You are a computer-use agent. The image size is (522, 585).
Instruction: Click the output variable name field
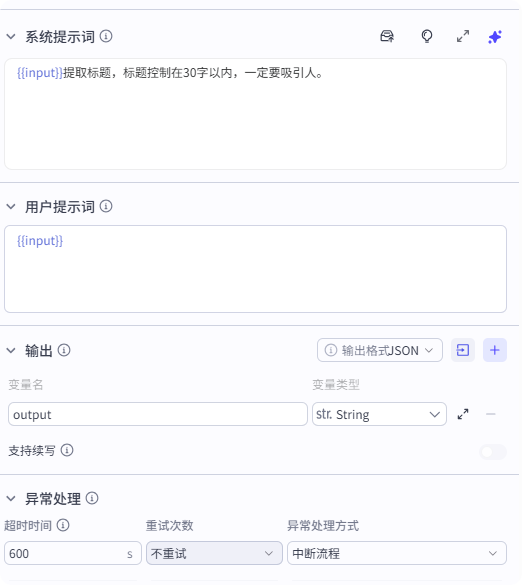pyautogui.click(x=157, y=414)
